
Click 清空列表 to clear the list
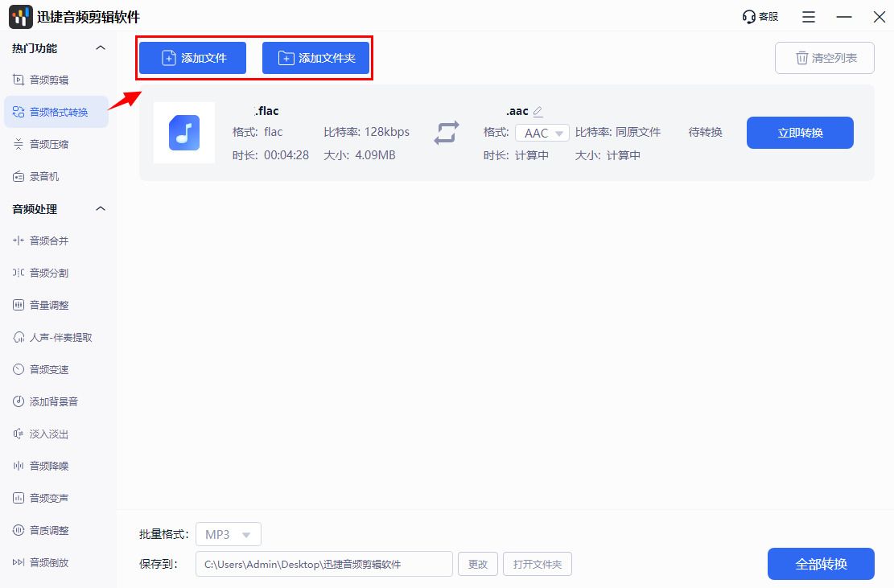[825, 58]
